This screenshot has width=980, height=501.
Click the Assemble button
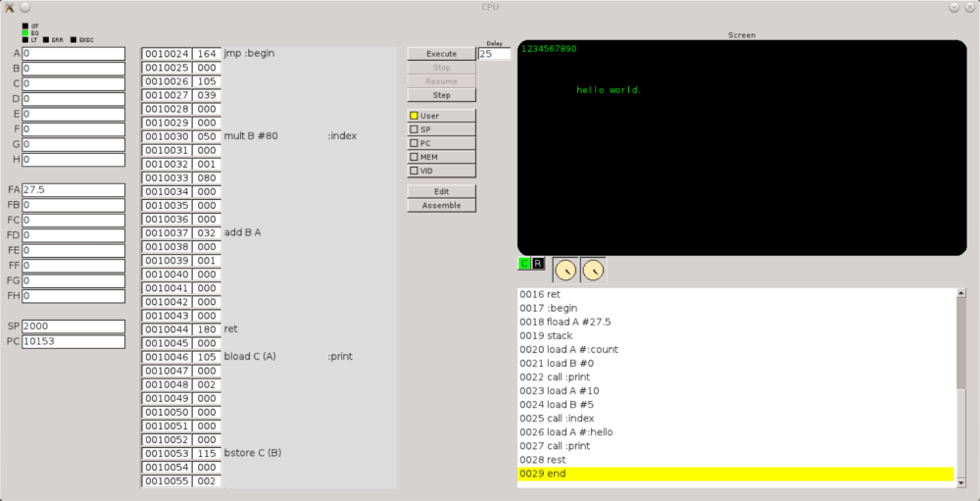pos(442,205)
